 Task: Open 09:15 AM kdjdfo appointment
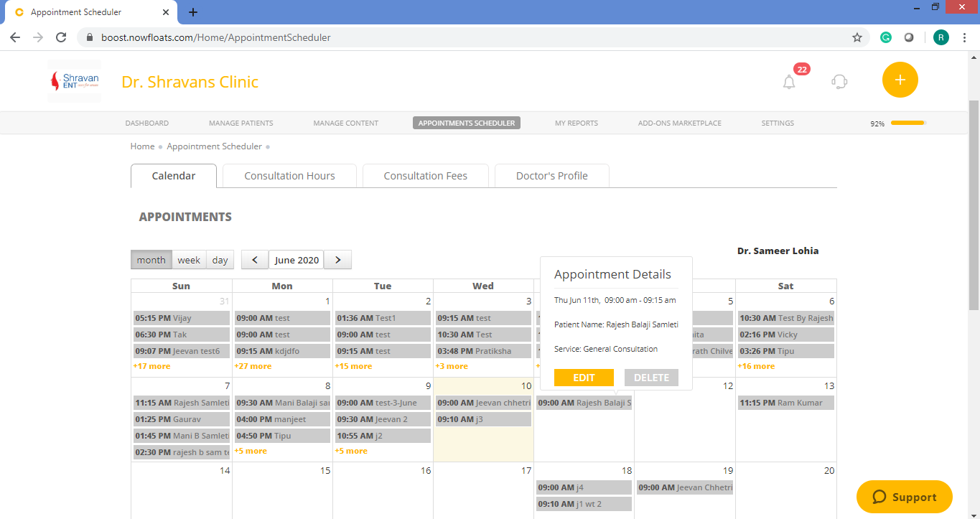tap(282, 351)
